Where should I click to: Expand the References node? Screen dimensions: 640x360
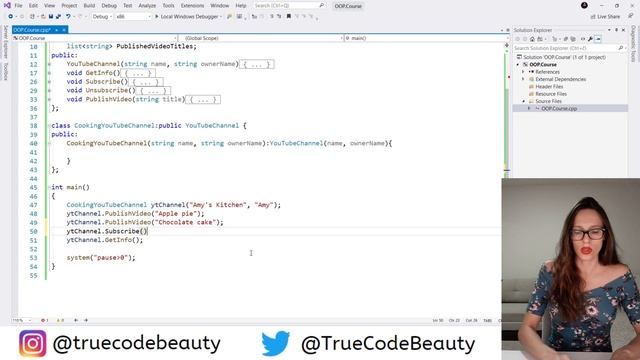coord(524,72)
